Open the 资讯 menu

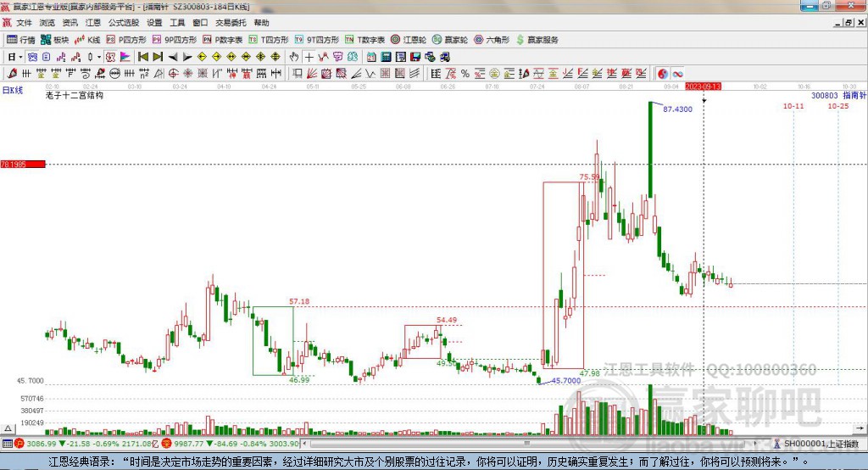[x=70, y=23]
